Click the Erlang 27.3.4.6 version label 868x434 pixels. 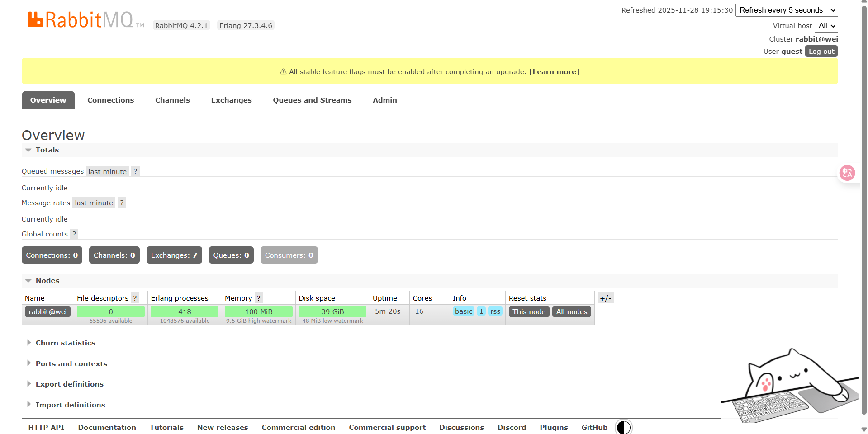[246, 25]
